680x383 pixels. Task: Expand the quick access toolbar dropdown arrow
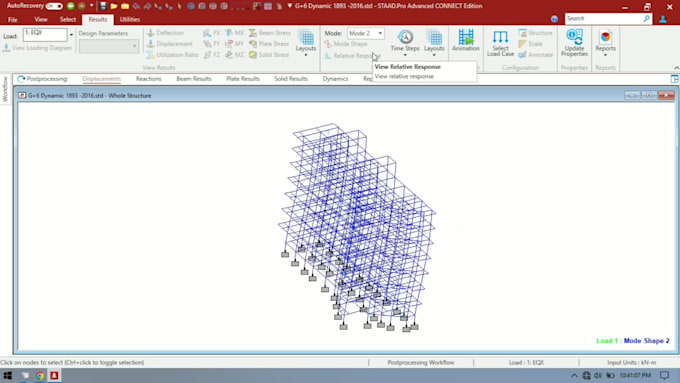[92, 6]
